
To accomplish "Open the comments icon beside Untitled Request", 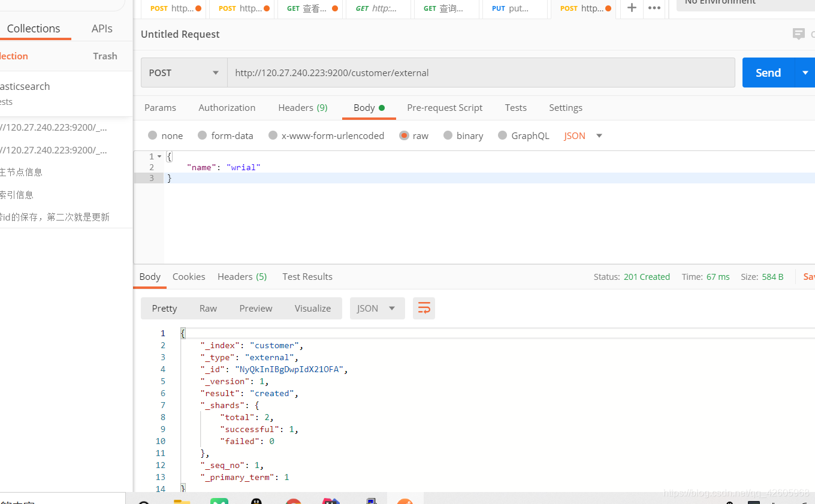I will [798, 34].
